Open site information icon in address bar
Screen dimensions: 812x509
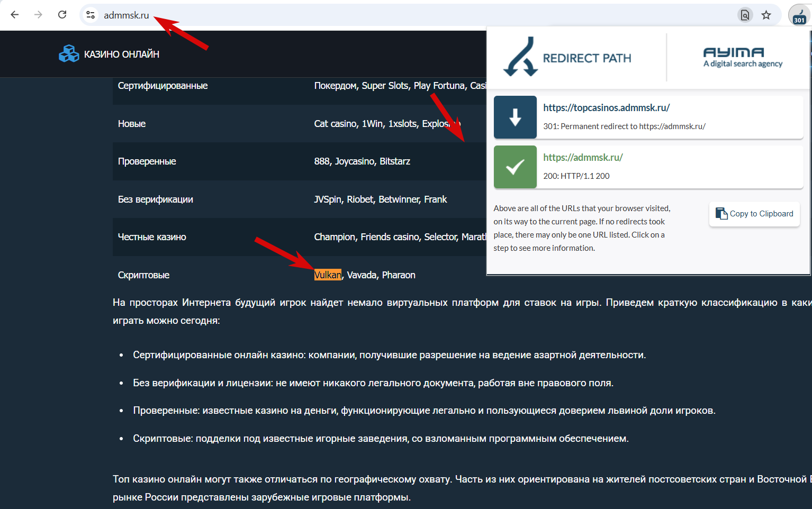tap(91, 15)
